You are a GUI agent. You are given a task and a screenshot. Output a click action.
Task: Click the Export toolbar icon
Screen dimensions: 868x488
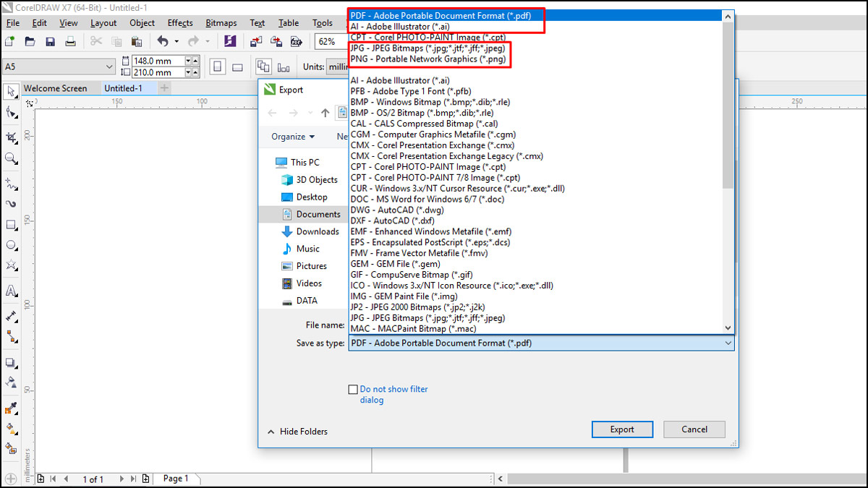point(276,41)
